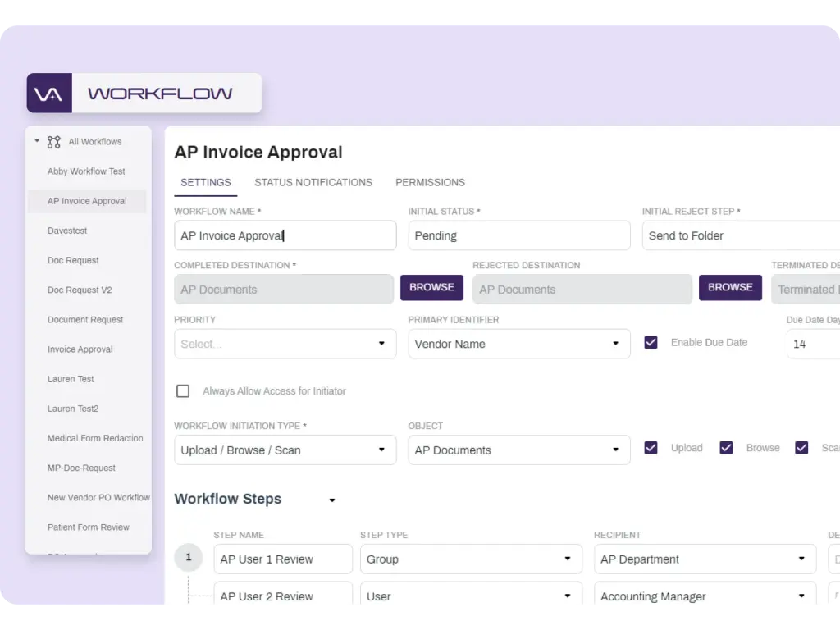This screenshot has width=840, height=630.
Task: Browse for the Completed Destination folder
Action: click(x=431, y=288)
